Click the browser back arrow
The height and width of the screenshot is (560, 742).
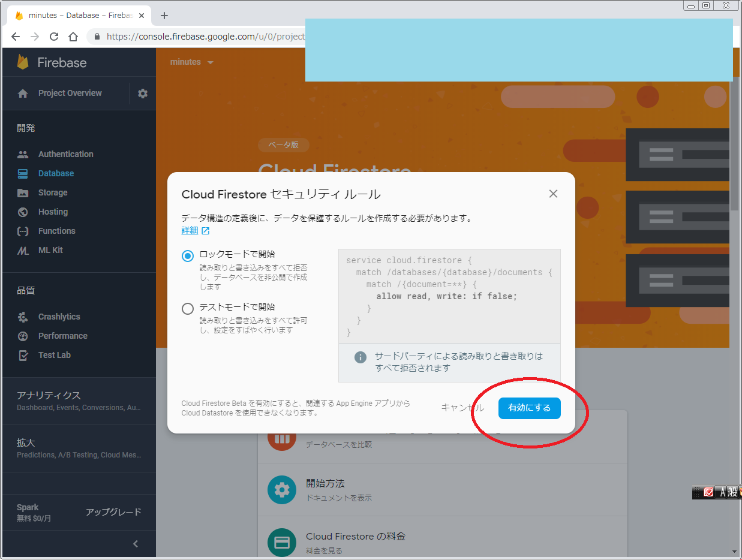[x=16, y=37]
